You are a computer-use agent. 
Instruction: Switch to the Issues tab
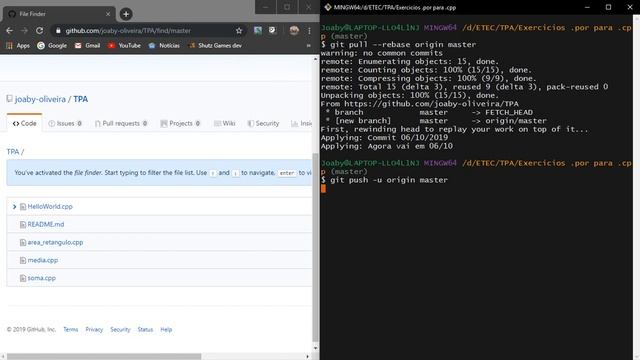coord(65,123)
